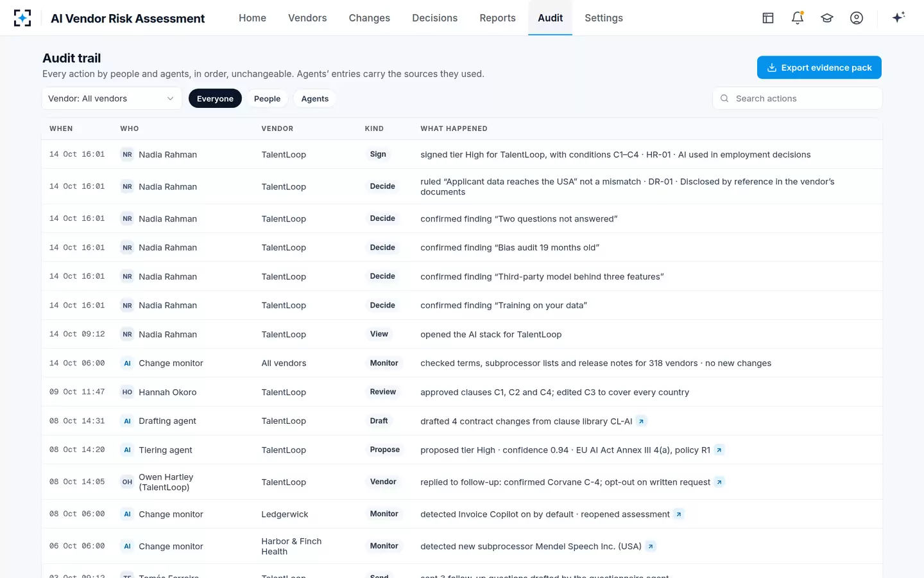Viewport: 924px width, 578px height.
Task: Open source link arrow on Drafting agent row
Action: tap(641, 421)
